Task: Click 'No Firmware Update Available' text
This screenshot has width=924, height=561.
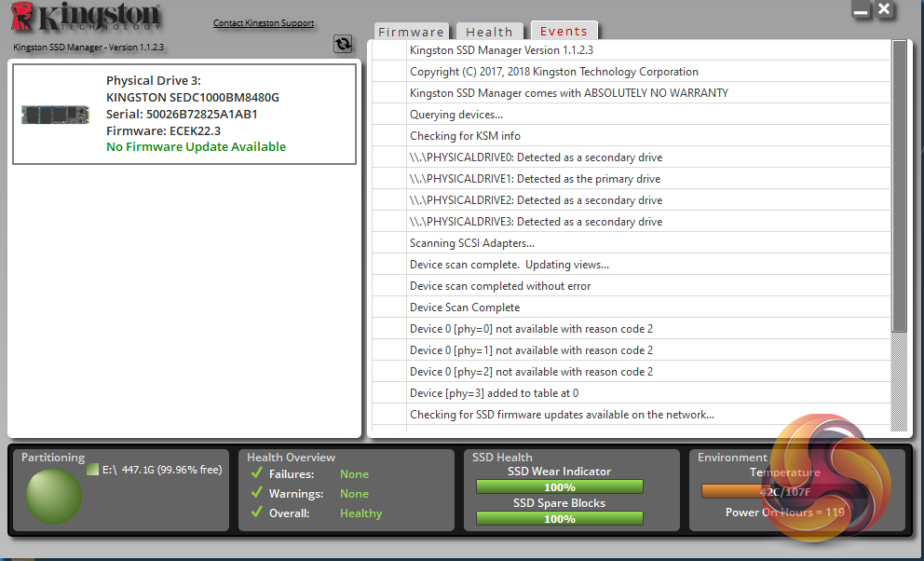Action: click(x=196, y=146)
